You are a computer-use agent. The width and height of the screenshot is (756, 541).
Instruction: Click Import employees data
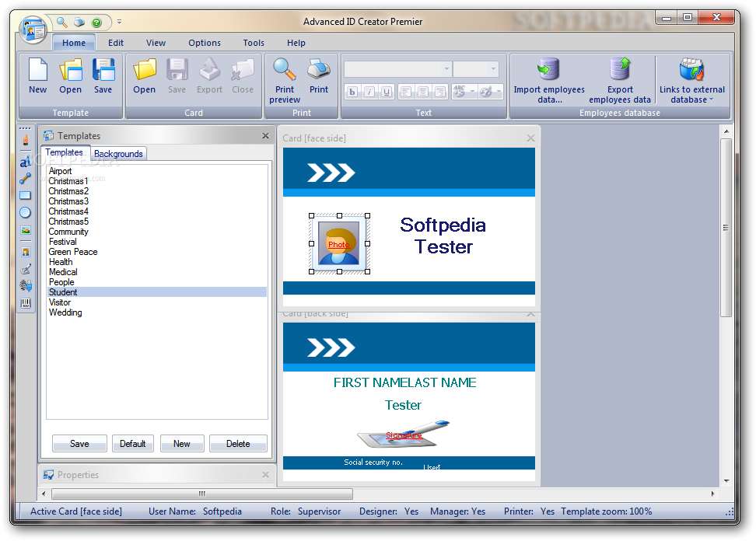[x=549, y=81]
